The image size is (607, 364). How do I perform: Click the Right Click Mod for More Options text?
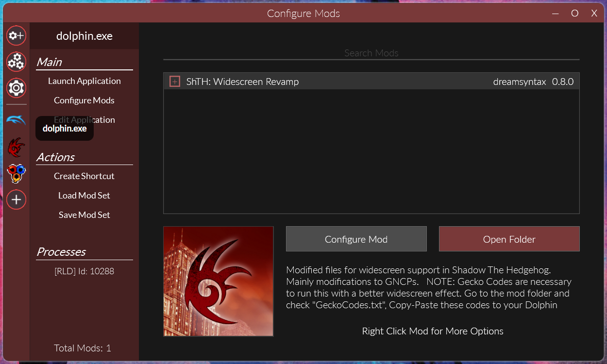(433, 331)
